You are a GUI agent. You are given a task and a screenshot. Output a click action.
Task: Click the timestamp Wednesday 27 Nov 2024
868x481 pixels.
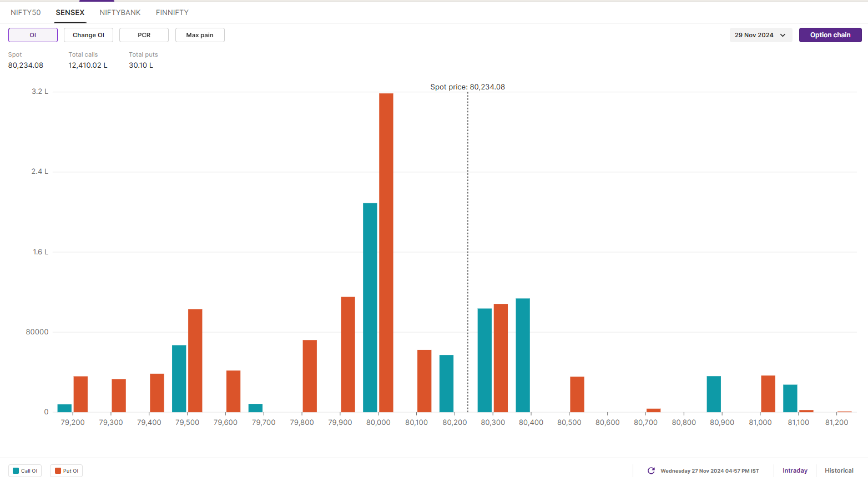tap(710, 471)
